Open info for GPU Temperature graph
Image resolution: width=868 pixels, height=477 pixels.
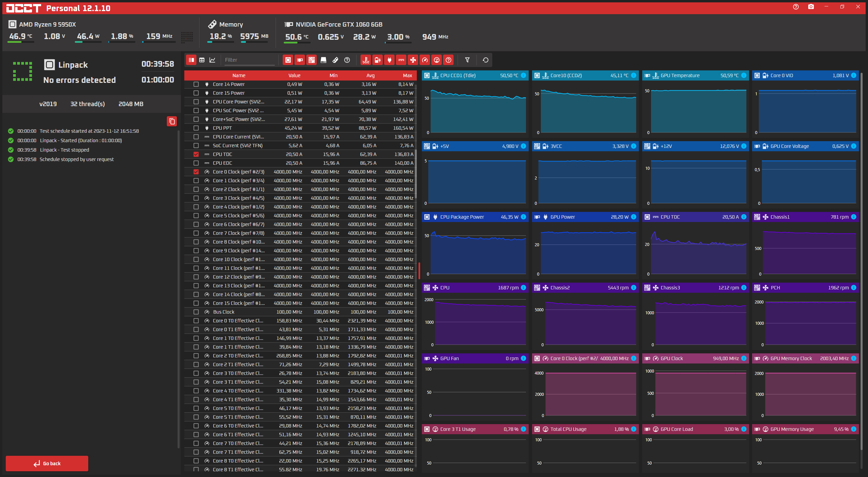coord(744,75)
